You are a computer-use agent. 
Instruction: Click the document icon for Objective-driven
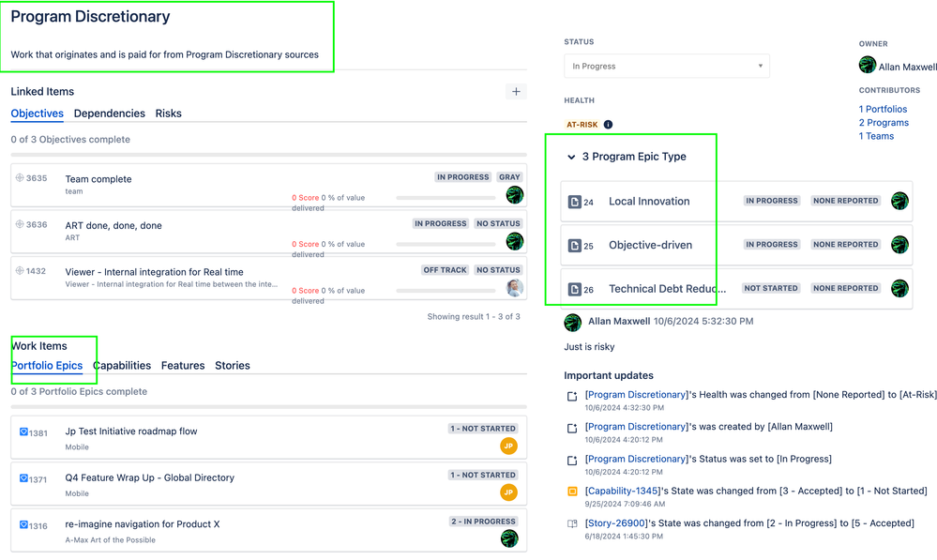(574, 246)
